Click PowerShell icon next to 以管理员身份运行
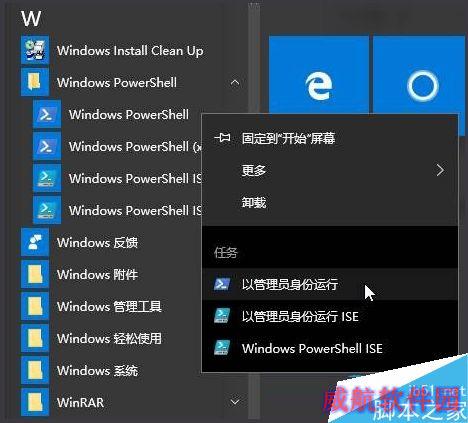 pos(222,284)
